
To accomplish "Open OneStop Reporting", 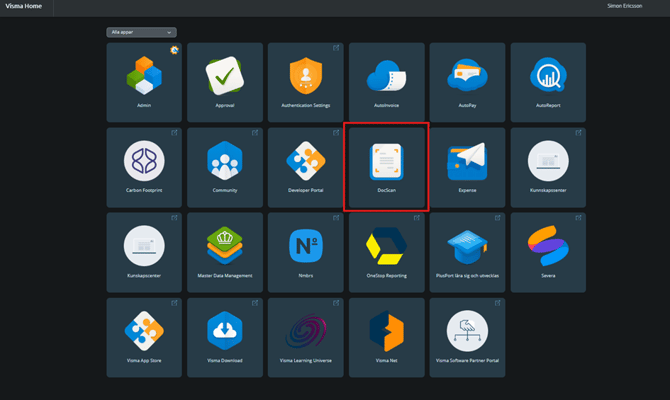I will tap(386, 250).
